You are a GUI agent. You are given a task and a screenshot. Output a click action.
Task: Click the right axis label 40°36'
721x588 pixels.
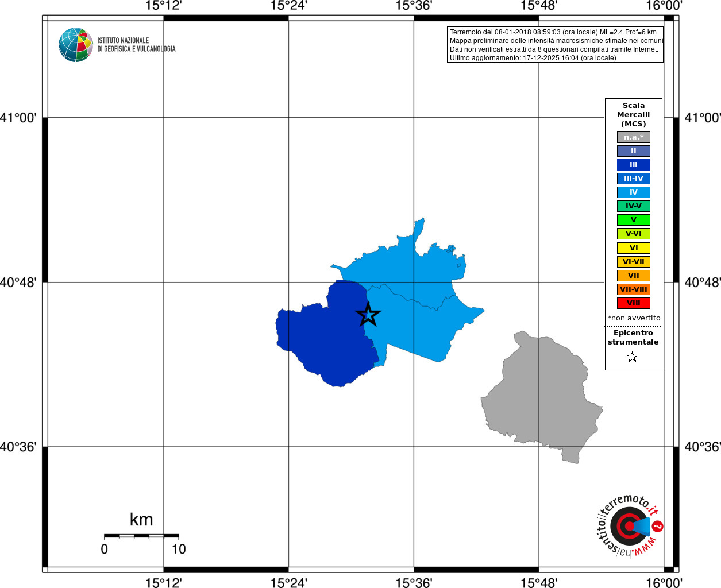click(x=702, y=447)
